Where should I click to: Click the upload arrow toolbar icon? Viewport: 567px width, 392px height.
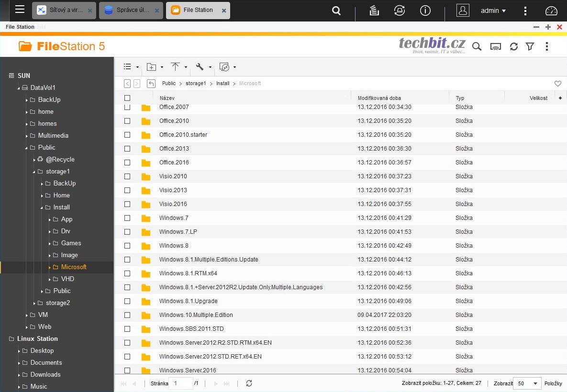176,67
